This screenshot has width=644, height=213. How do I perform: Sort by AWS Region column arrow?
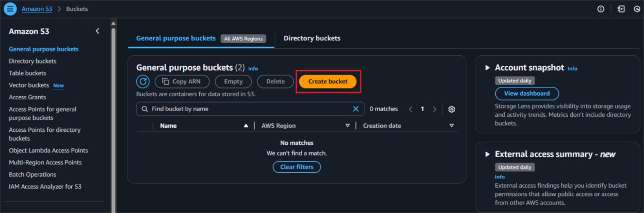click(x=347, y=126)
